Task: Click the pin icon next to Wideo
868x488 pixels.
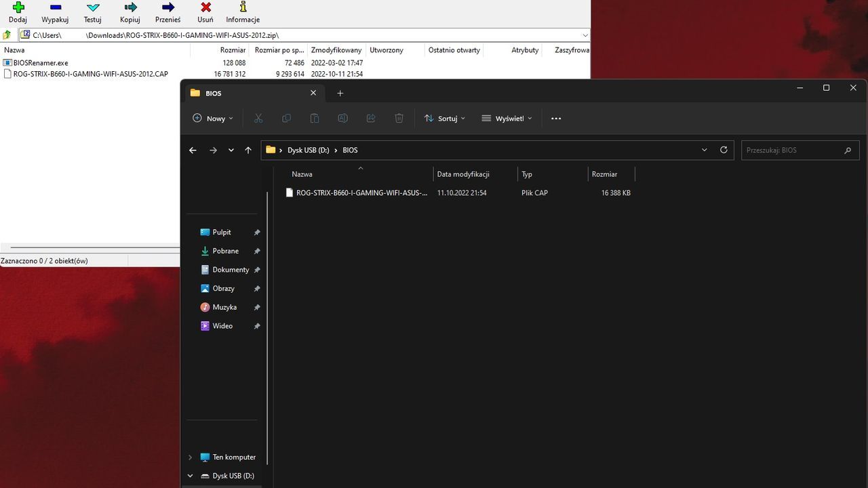Action: tap(257, 326)
